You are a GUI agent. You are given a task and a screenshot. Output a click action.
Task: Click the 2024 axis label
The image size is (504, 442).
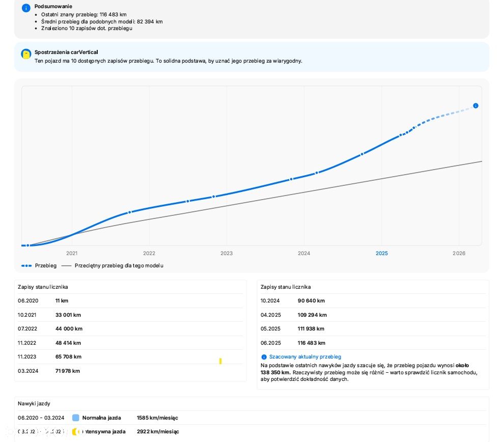(x=304, y=253)
